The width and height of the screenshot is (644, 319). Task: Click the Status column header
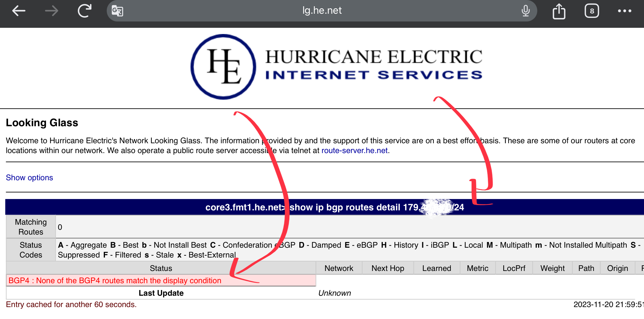(x=161, y=268)
